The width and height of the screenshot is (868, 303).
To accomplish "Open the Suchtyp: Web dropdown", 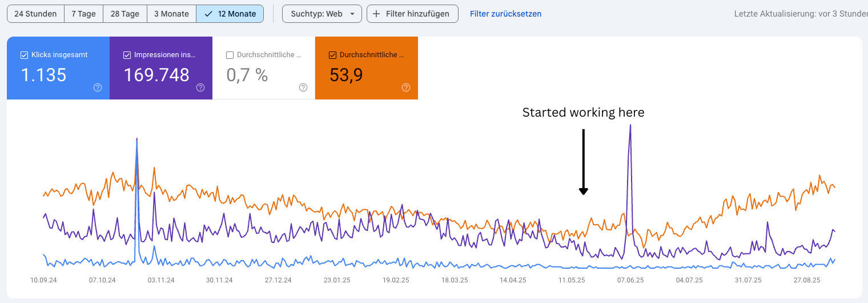I will click(322, 14).
